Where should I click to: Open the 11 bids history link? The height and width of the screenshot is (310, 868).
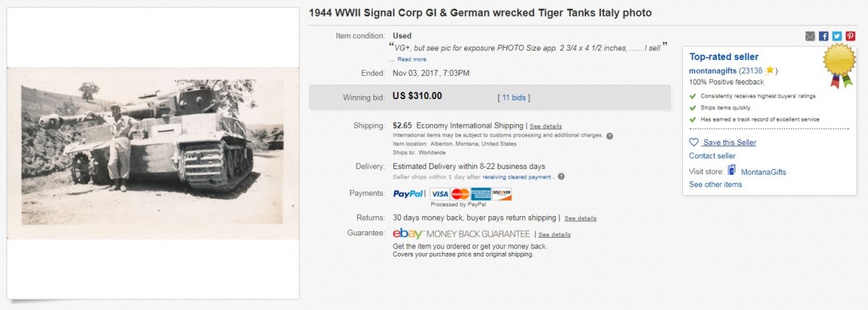(515, 96)
